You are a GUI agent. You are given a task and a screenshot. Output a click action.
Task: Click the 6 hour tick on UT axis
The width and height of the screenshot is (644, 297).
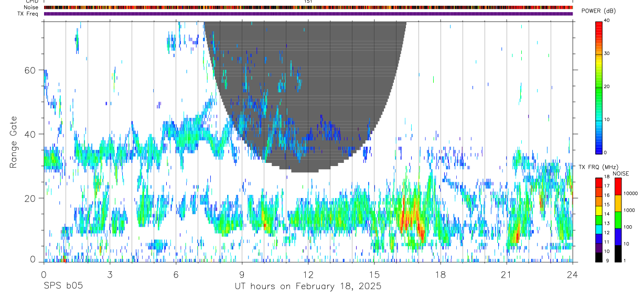click(176, 274)
